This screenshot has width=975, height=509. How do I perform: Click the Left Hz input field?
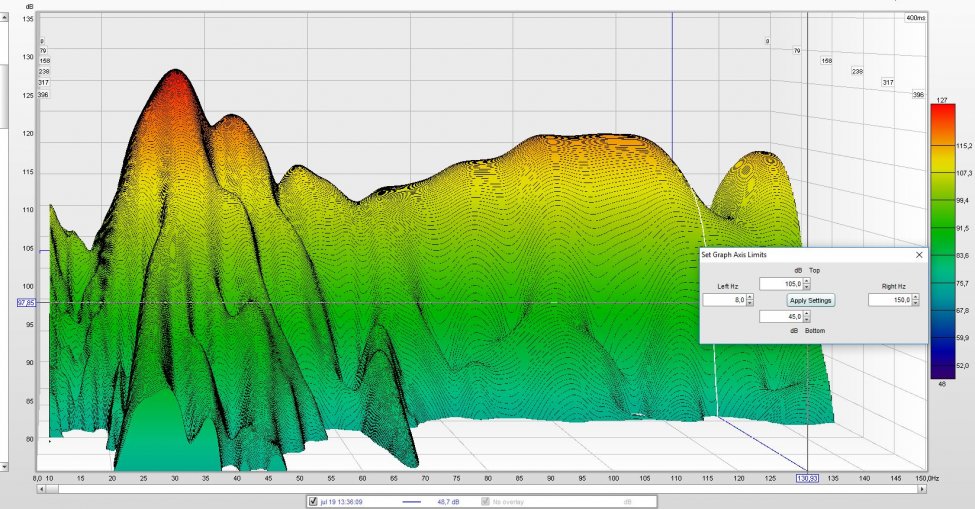[x=723, y=300]
